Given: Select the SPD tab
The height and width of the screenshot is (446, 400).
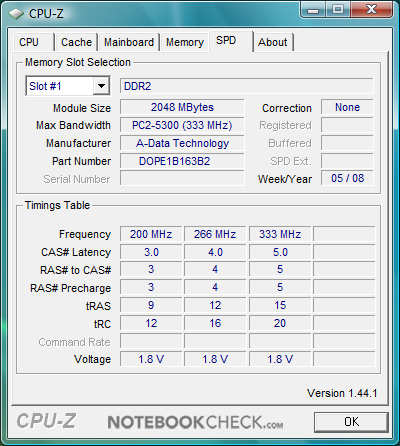Looking at the screenshot, I should [231, 41].
